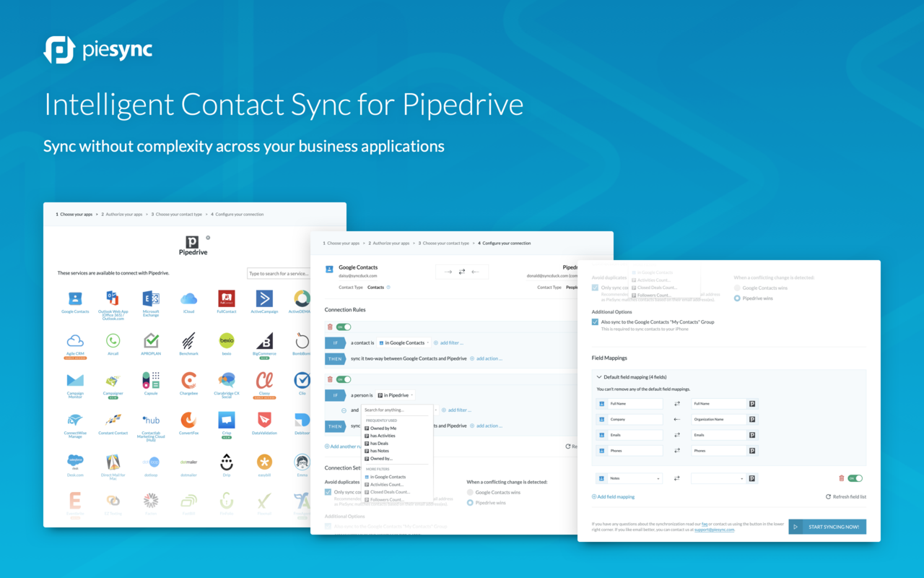924x578 pixels.
Task: Select the Drip app icon
Action: pos(226,461)
